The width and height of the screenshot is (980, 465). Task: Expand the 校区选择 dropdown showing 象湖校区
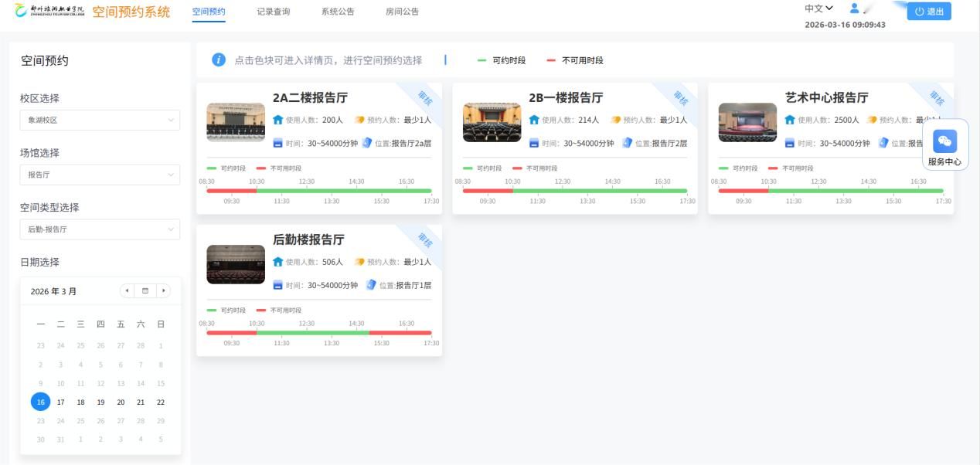pos(100,120)
